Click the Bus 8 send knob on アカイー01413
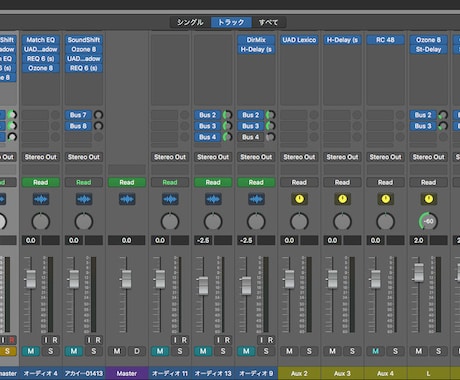Image resolution: width=460 pixels, height=380 pixels. [98, 126]
